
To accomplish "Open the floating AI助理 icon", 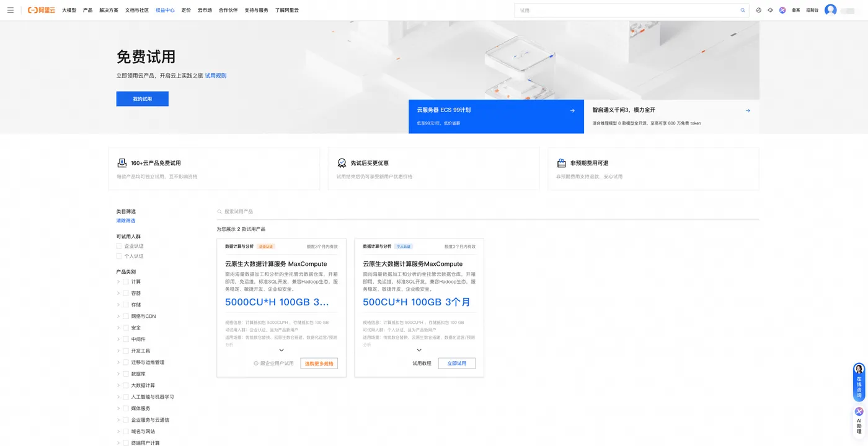I will (x=859, y=411).
